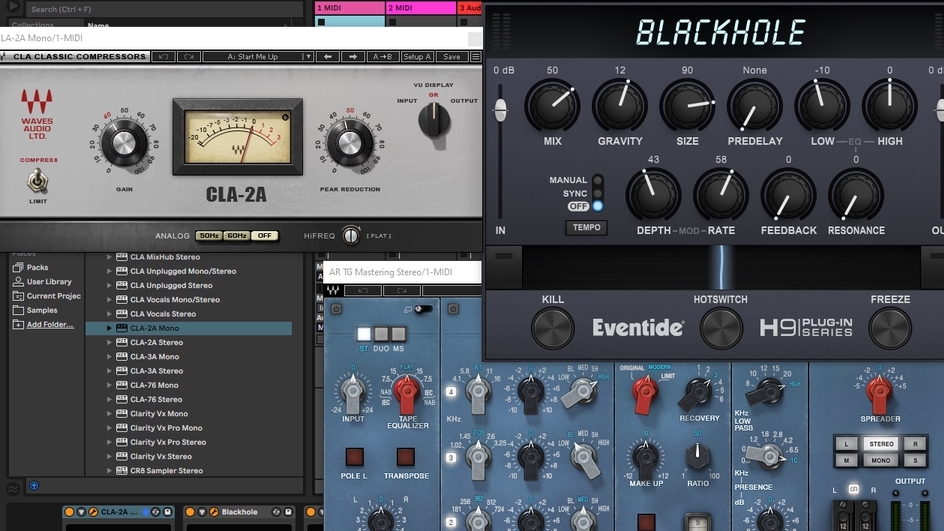Screen dimensions: 944x531
Task: Enable the Transpose button
Action: [x=406, y=456]
